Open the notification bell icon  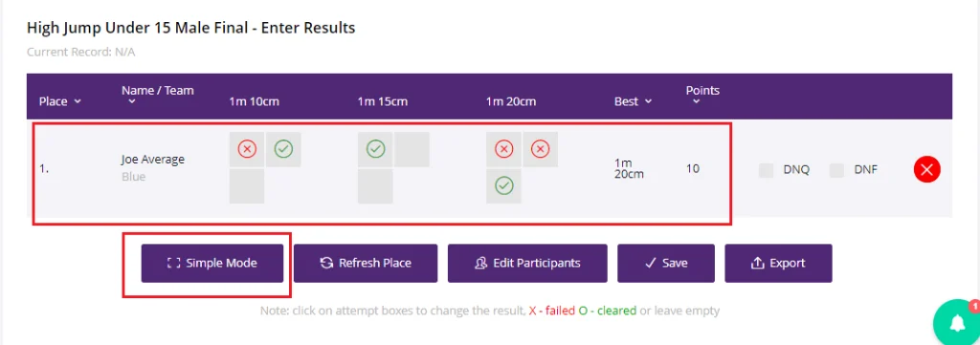coord(957,322)
